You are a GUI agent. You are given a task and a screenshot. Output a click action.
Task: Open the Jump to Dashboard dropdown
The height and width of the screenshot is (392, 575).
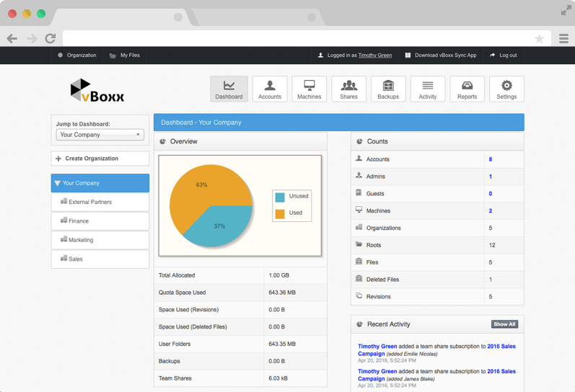pyautogui.click(x=100, y=135)
